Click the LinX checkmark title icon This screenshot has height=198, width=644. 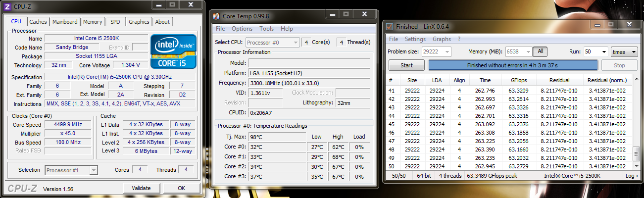(x=390, y=26)
